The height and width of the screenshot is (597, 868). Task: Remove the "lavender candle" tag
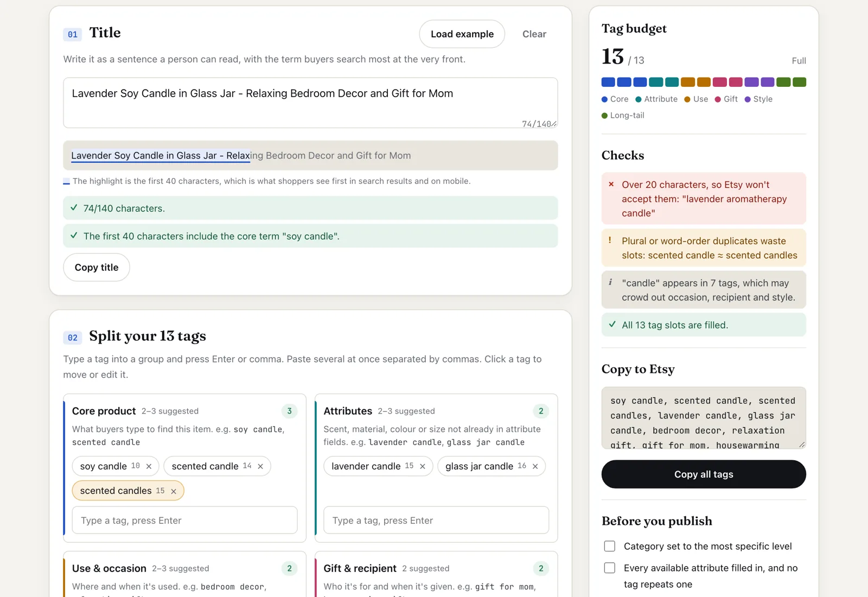point(423,466)
